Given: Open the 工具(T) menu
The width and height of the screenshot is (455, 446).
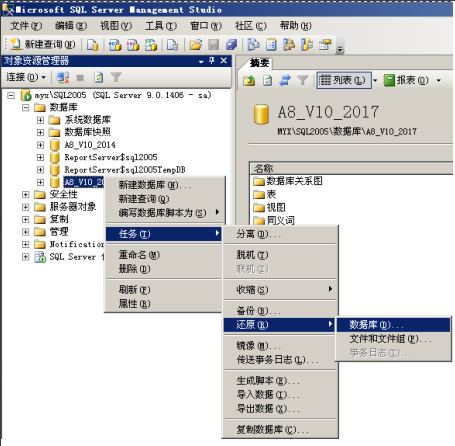Looking at the screenshot, I should (x=161, y=26).
